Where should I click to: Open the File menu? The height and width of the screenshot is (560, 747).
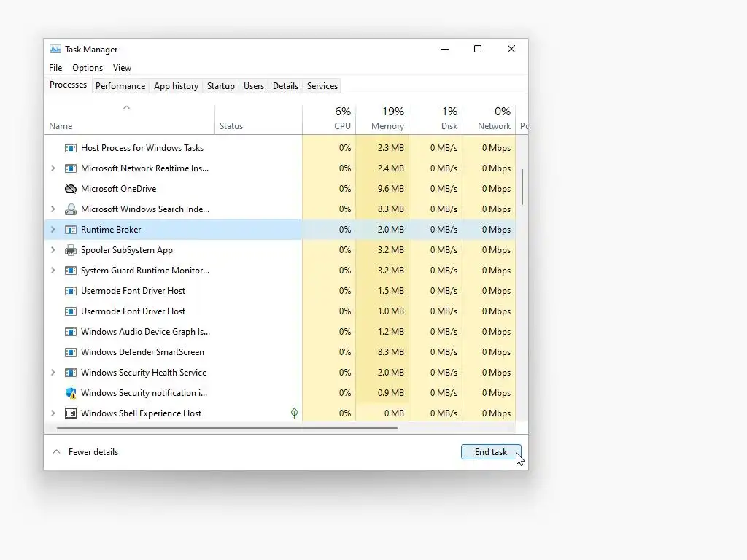[x=55, y=68]
